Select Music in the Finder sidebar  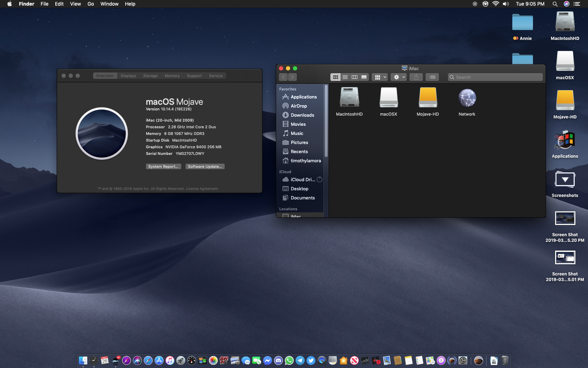pos(300,133)
